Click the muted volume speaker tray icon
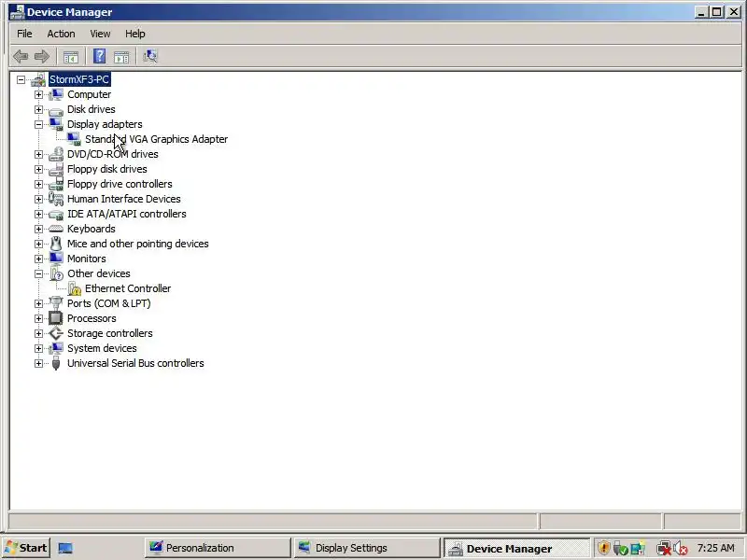 [x=681, y=549]
